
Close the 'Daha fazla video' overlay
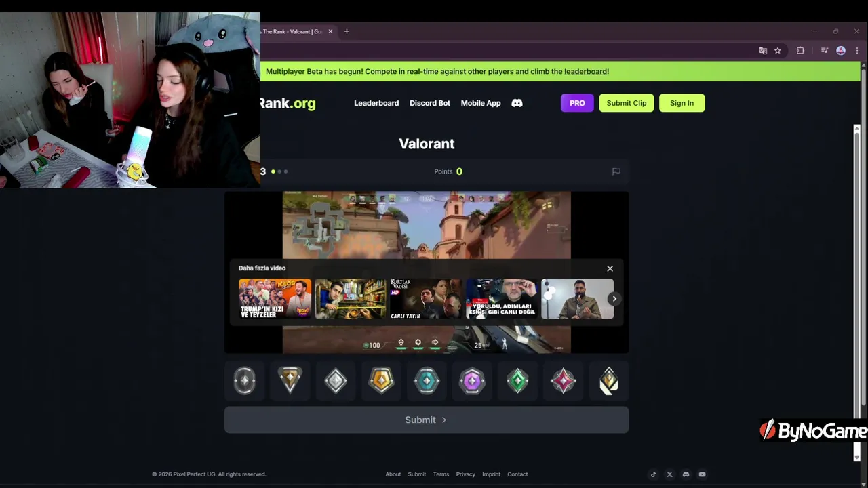tap(610, 268)
